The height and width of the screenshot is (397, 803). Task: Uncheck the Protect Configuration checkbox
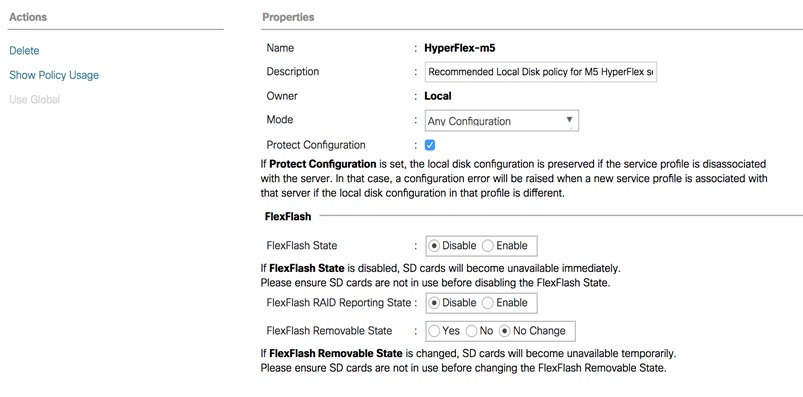click(x=430, y=145)
